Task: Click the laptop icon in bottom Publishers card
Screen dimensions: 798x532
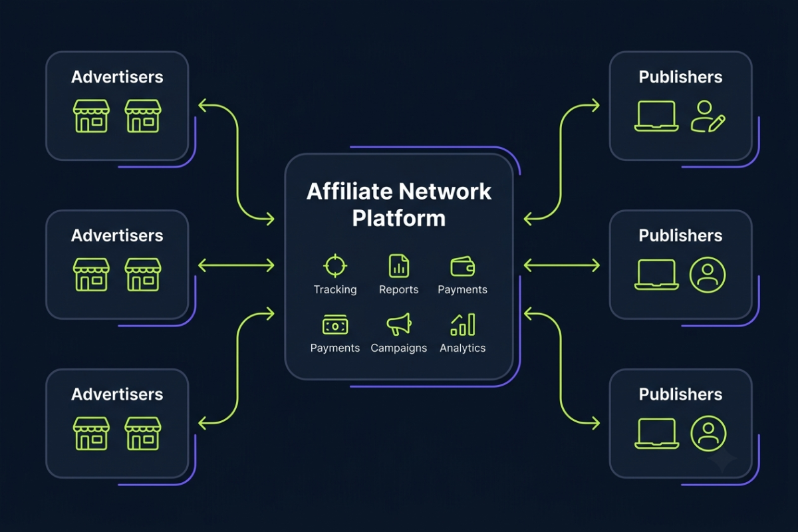Action: tap(656, 434)
